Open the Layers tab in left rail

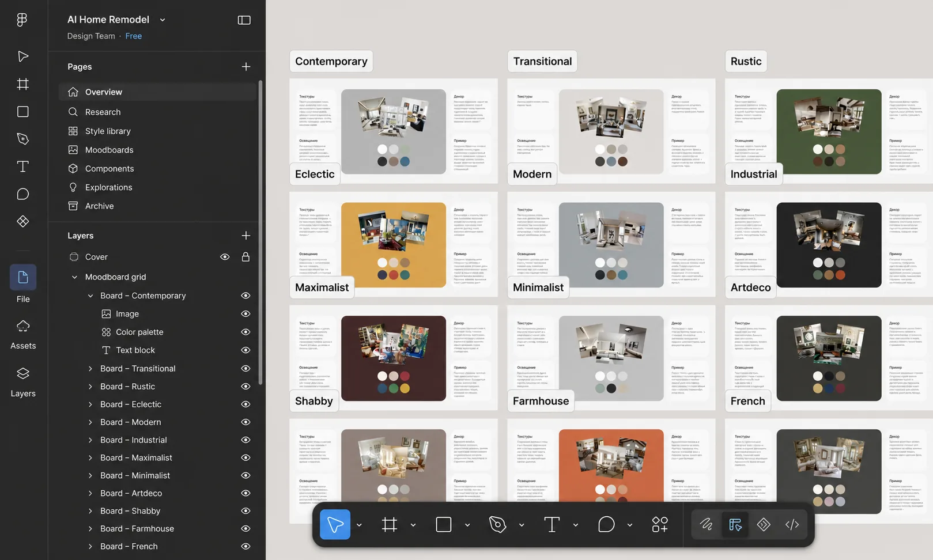pyautogui.click(x=23, y=383)
